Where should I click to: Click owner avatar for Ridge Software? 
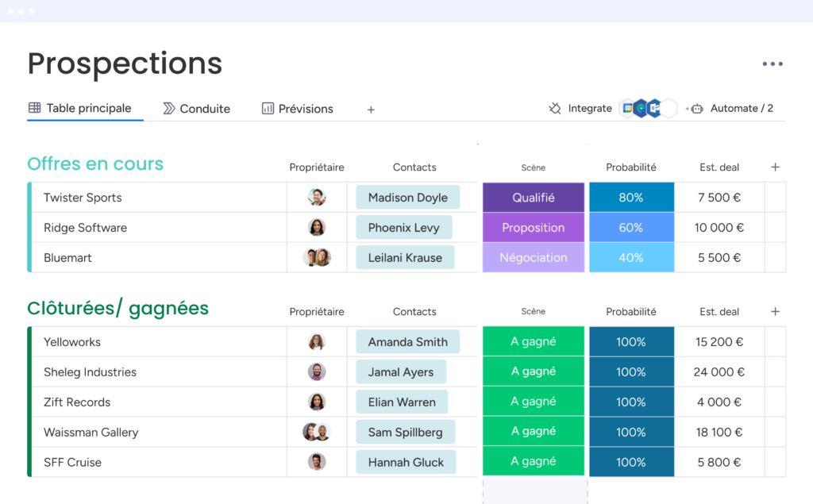click(x=316, y=227)
